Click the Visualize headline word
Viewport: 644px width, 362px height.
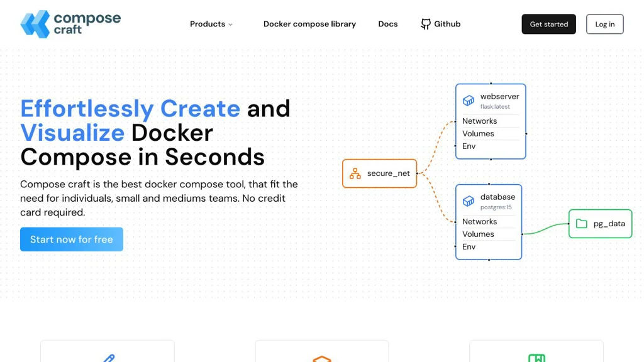(x=72, y=133)
